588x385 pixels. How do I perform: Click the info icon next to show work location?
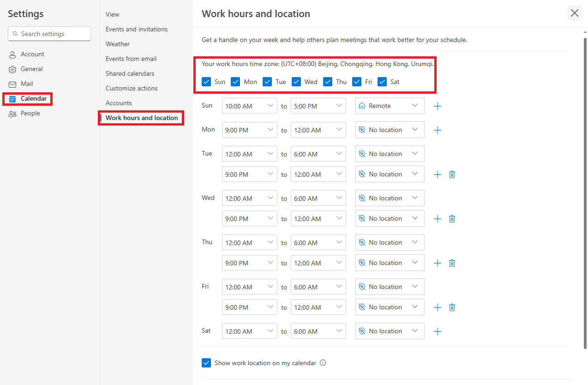click(323, 363)
